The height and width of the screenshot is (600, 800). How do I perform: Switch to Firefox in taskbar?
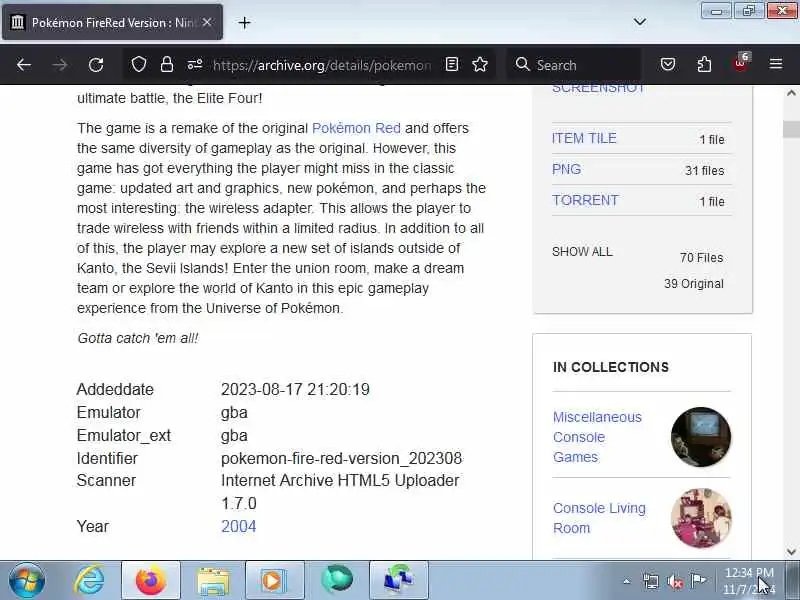[x=151, y=580]
